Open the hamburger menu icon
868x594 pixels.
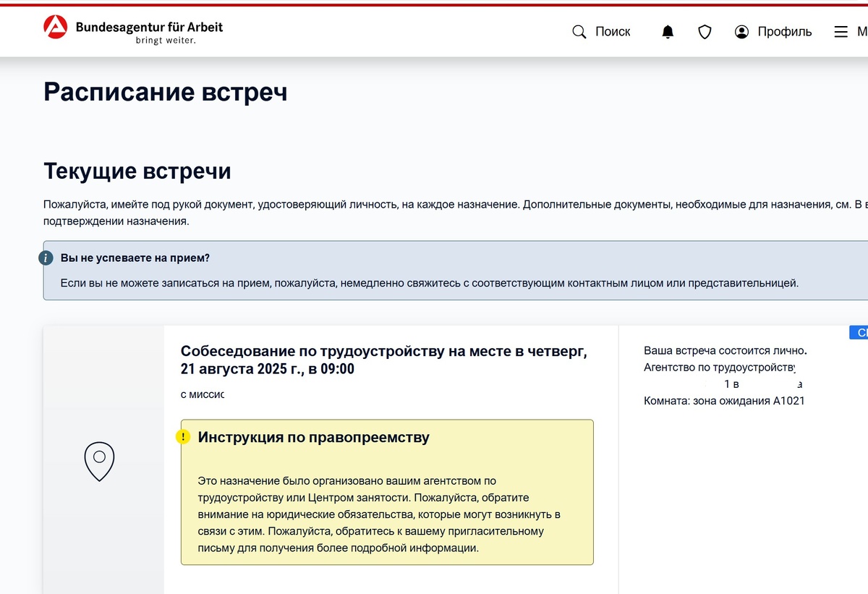point(841,32)
